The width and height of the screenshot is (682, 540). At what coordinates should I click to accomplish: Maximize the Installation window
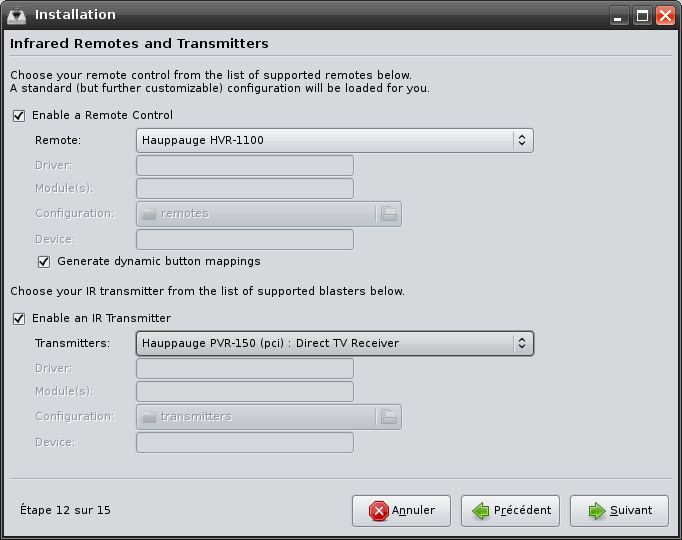click(642, 16)
